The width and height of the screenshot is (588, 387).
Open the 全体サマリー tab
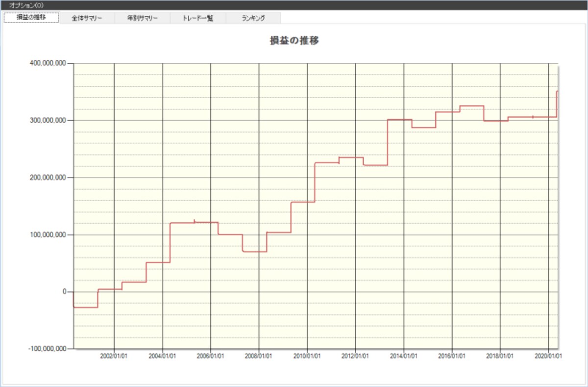87,18
